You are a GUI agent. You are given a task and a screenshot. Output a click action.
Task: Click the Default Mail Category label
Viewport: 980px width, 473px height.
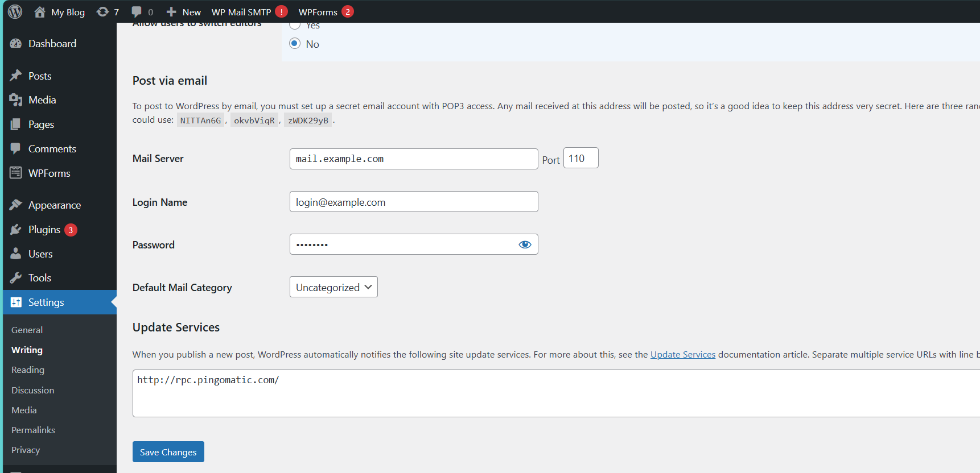point(182,288)
